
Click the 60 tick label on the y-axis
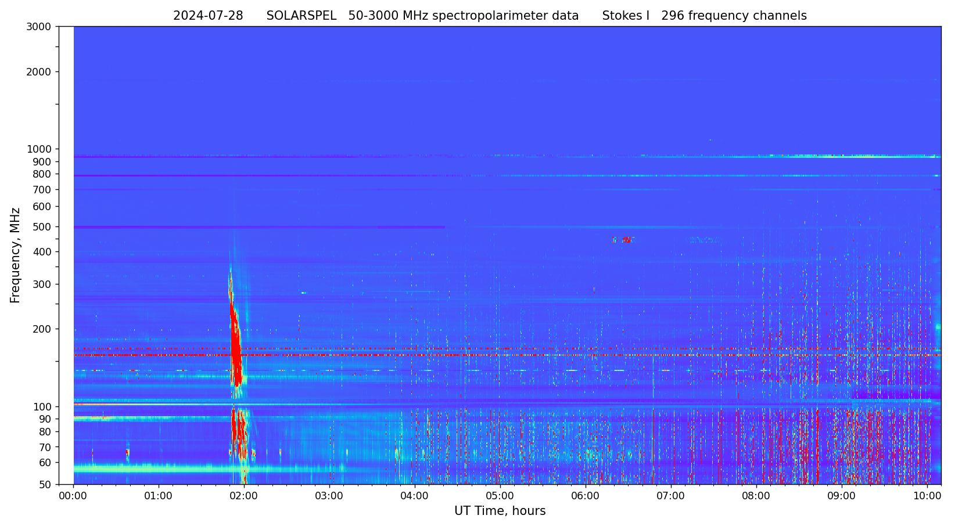click(45, 463)
